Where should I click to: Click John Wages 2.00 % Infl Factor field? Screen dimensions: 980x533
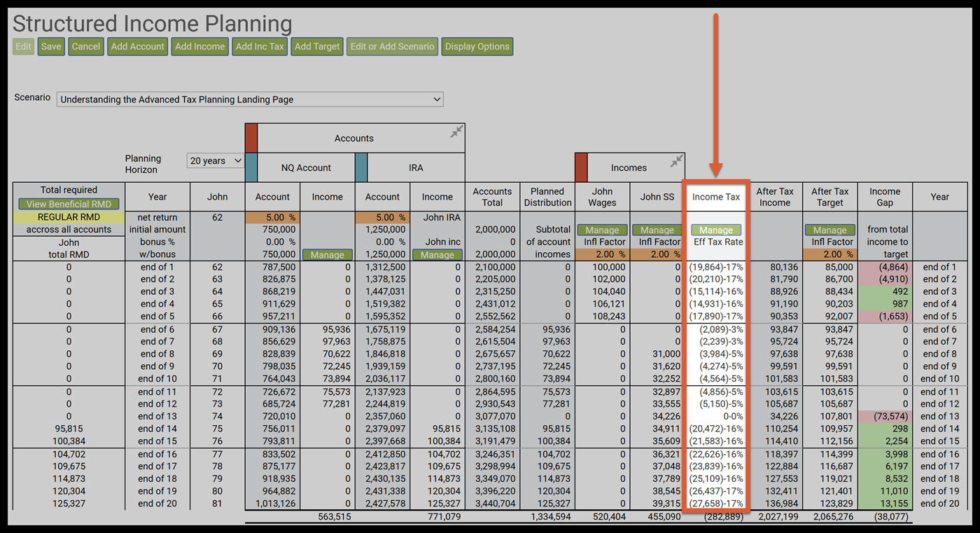[x=602, y=254]
